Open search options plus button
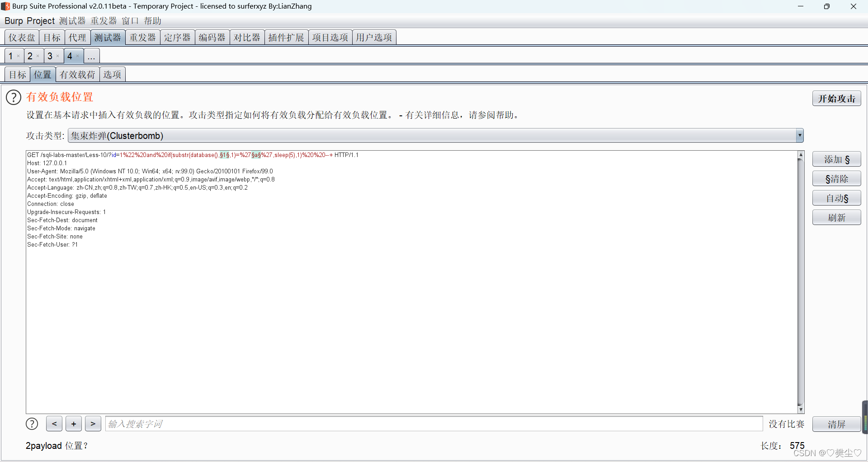 [x=74, y=424]
